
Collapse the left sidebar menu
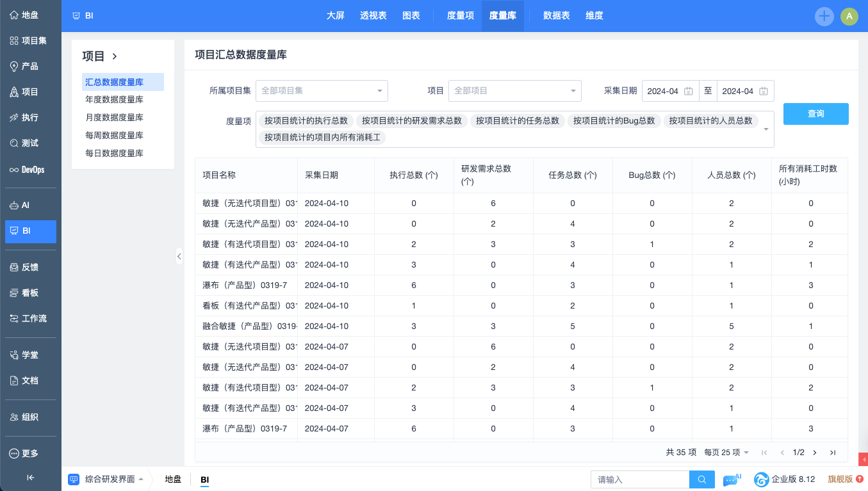(30, 477)
